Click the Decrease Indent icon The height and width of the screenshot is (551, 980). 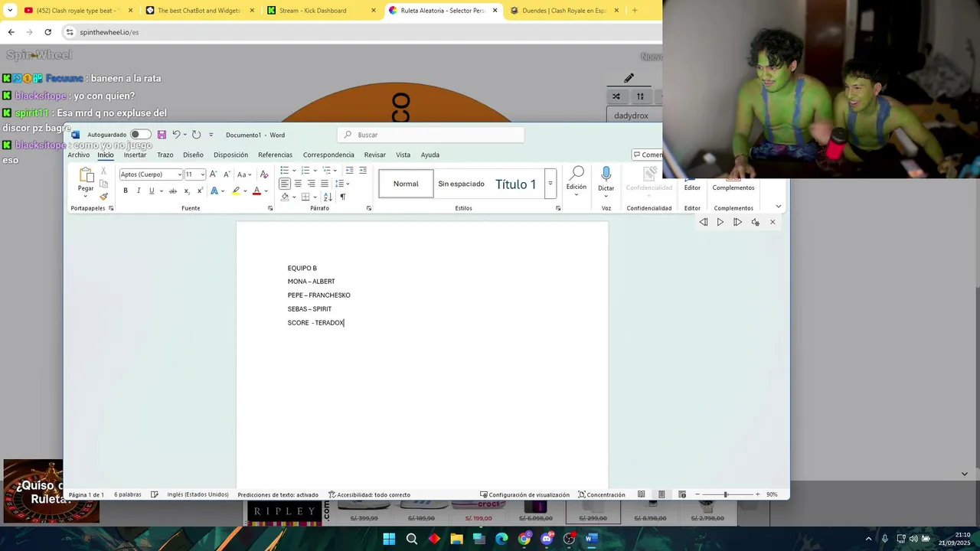point(350,170)
